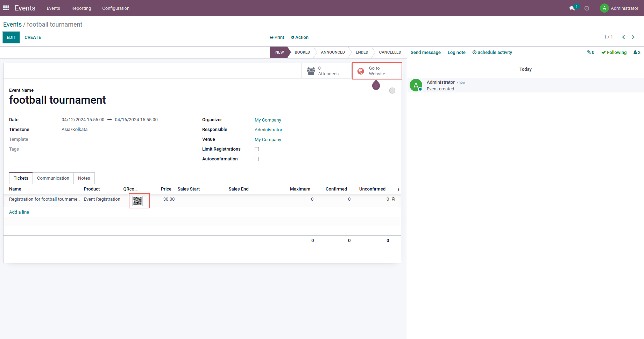Click the QR code thumbnail in ticket row
This screenshot has height=339, width=644.
[137, 201]
